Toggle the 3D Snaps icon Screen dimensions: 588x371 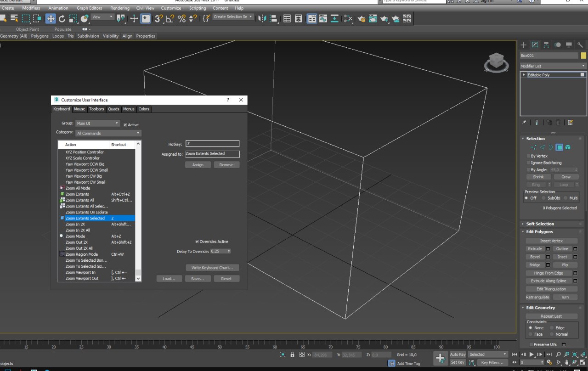tap(158, 18)
